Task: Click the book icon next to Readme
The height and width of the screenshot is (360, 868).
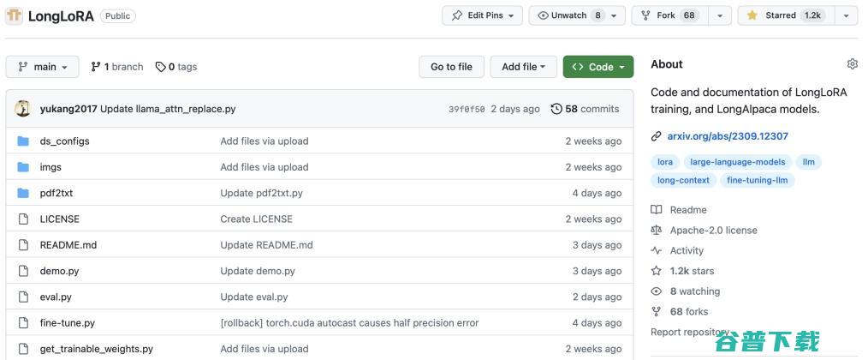Action: (656, 210)
